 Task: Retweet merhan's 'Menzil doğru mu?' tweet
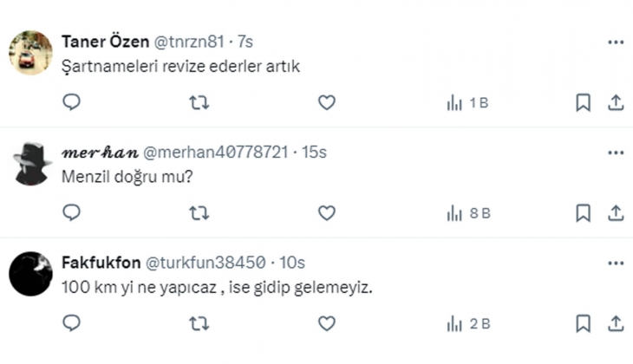click(199, 212)
